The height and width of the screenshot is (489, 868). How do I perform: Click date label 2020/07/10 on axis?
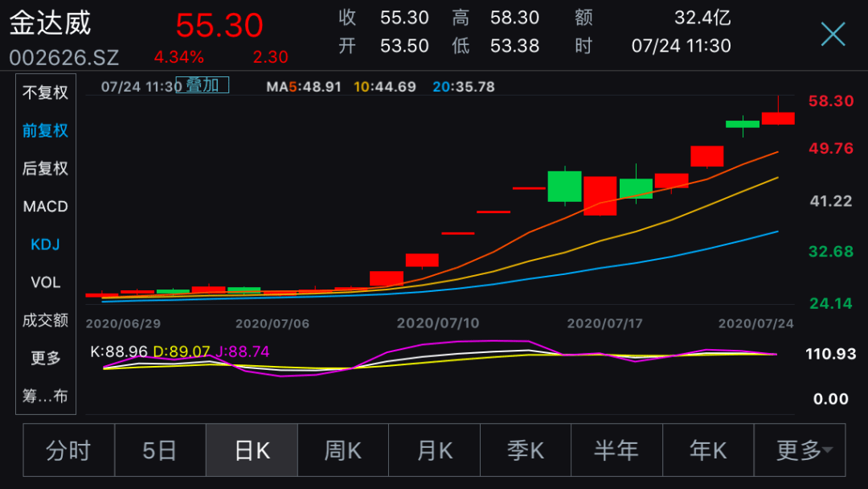coord(438,323)
